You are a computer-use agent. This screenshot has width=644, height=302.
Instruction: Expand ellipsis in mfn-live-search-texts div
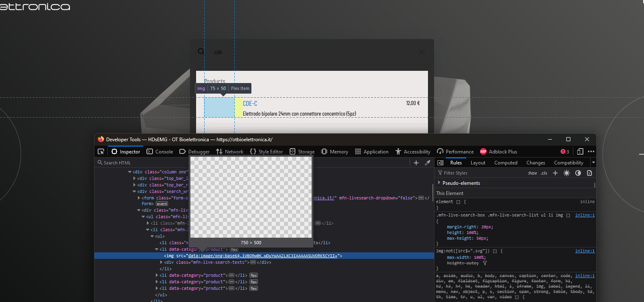click(x=253, y=263)
